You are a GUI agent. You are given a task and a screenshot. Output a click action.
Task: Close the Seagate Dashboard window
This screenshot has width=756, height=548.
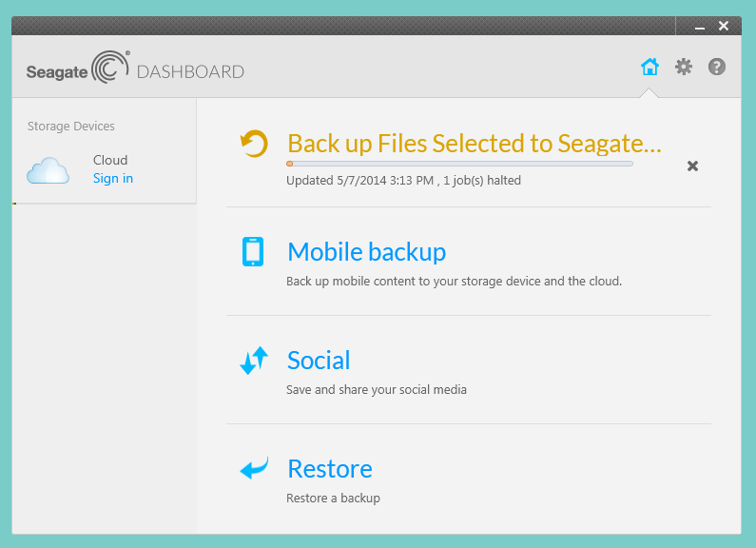(x=724, y=26)
